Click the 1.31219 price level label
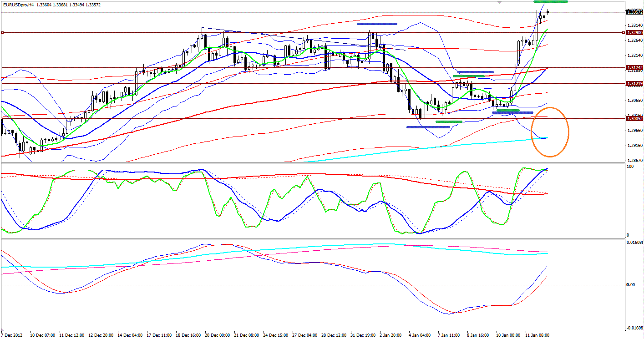Viewport: 644px width, 339px height. point(634,84)
